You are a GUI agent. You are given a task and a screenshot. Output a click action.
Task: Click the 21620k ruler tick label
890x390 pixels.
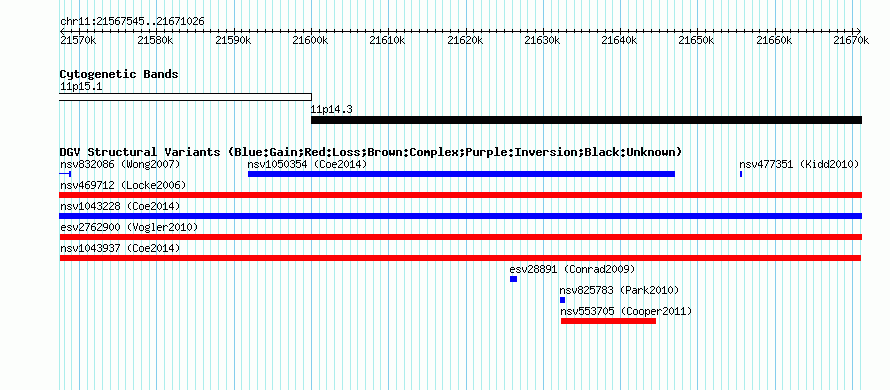pos(466,40)
